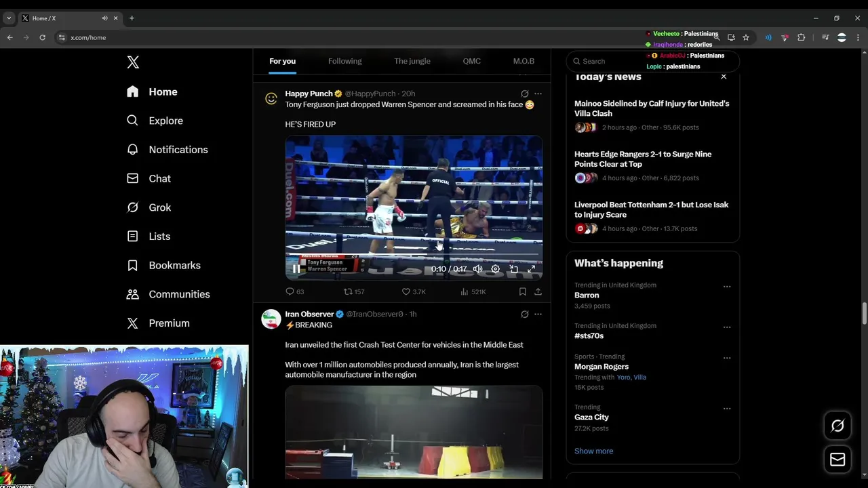The image size is (868, 488).
Task: Open the browser extensions puzzle icon
Action: tap(801, 37)
